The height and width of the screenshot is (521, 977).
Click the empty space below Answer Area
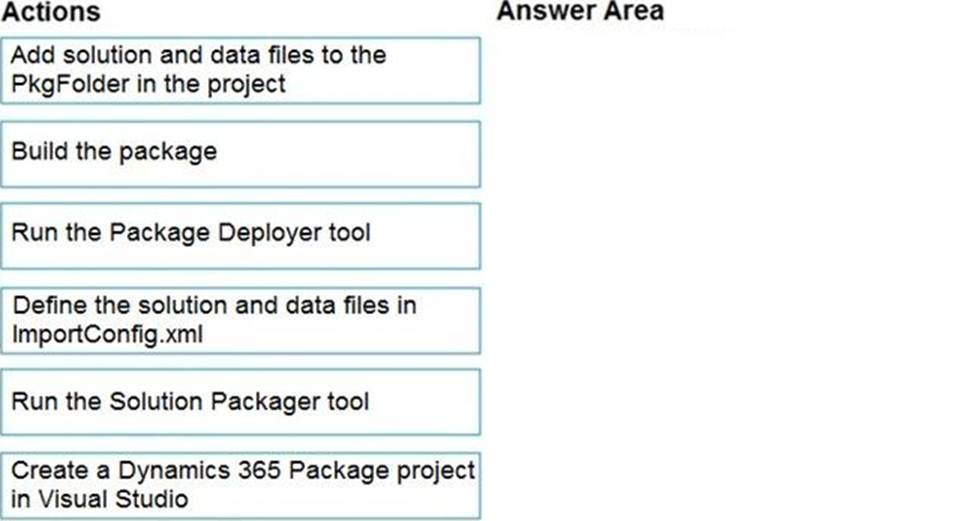click(729, 274)
